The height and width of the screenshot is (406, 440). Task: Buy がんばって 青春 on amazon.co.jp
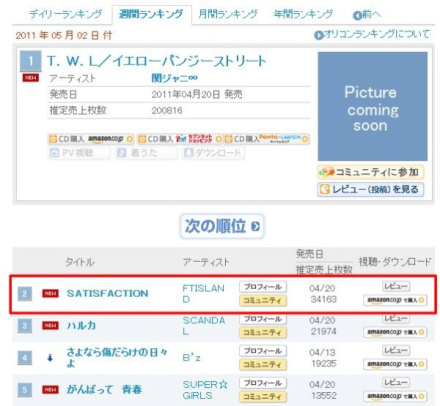[x=395, y=396]
